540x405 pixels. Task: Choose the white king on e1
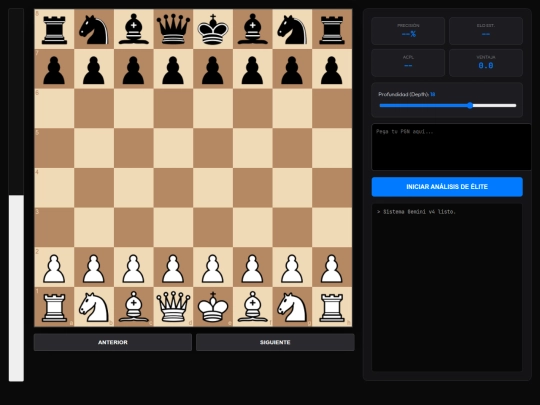pos(213,307)
